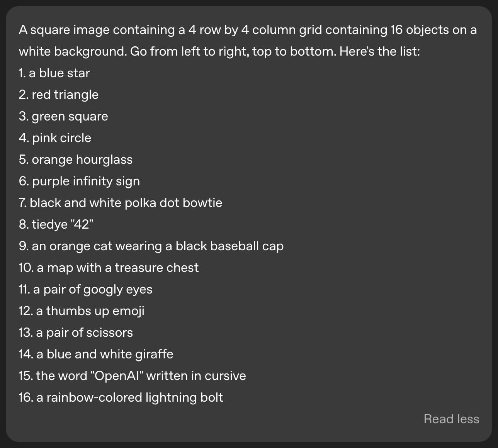Click the first line describing the square image
Viewport: 498px width, 448px height.
pyautogui.click(x=247, y=30)
